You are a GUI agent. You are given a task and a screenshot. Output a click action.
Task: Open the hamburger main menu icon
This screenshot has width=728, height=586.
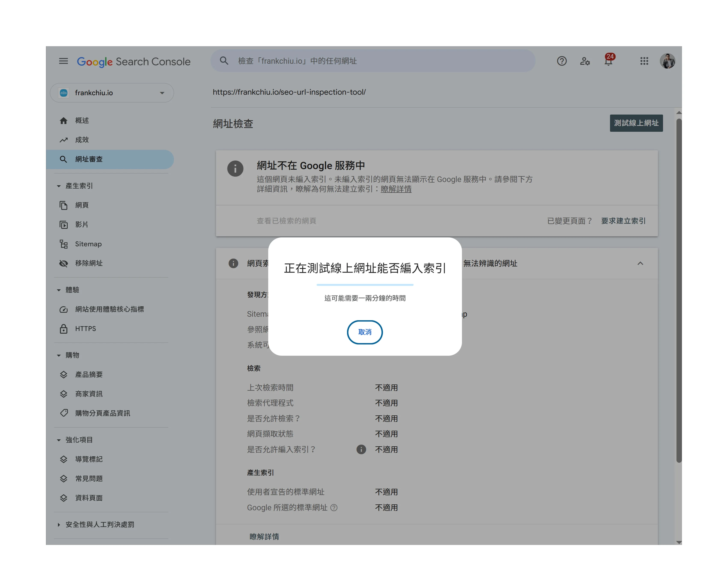click(x=63, y=61)
